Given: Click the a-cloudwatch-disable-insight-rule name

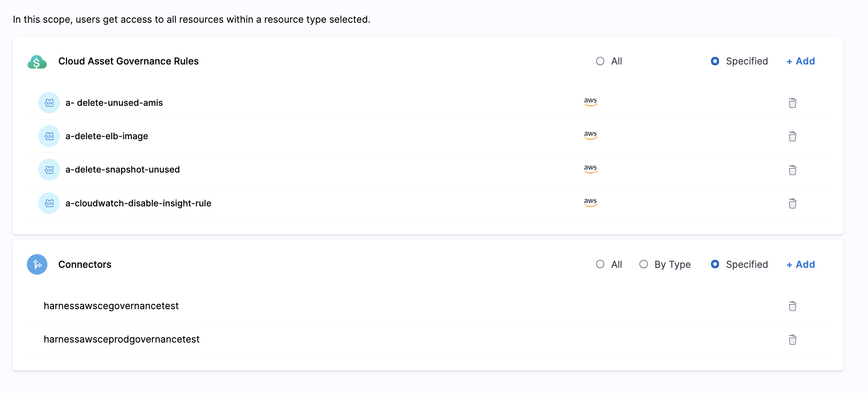Looking at the screenshot, I should coord(138,203).
